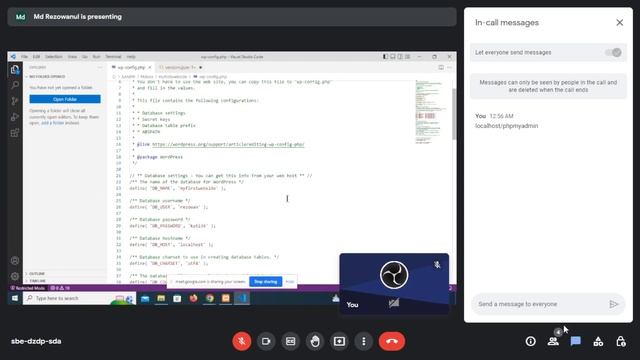Click the split editor icon in tab bar
The width and height of the screenshot is (640, 360).
[x=441, y=67]
